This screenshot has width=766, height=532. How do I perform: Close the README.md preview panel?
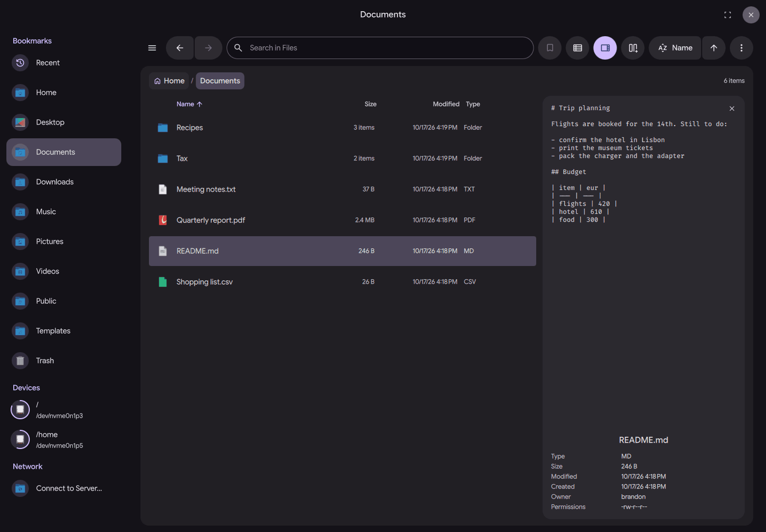(x=732, y=109)
